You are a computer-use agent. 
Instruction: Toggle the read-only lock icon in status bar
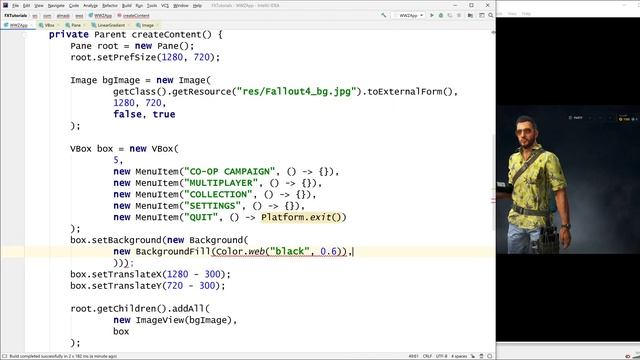(473, 356)
